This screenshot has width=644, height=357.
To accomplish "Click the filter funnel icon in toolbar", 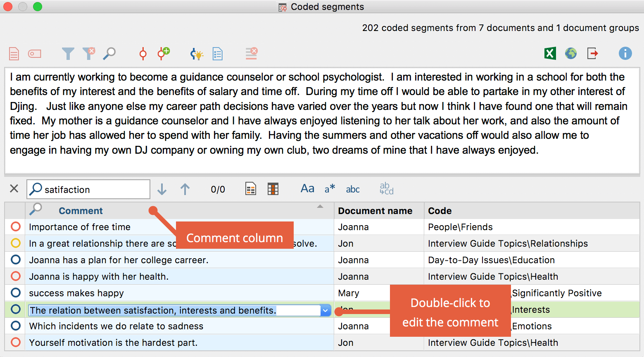I will 68,54.
